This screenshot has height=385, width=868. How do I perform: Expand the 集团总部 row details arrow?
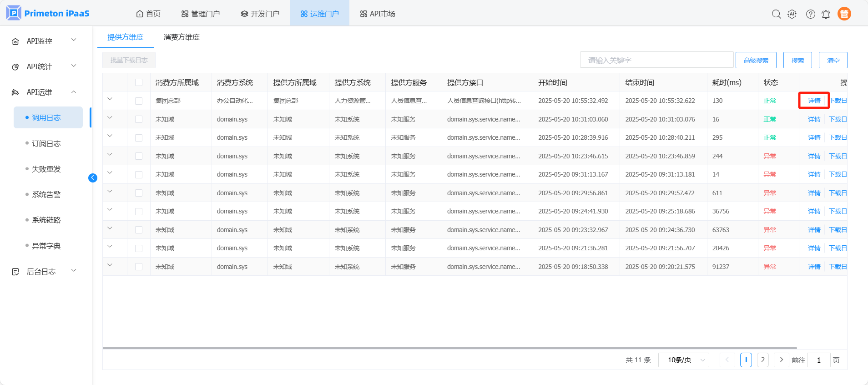pos(110,99)
